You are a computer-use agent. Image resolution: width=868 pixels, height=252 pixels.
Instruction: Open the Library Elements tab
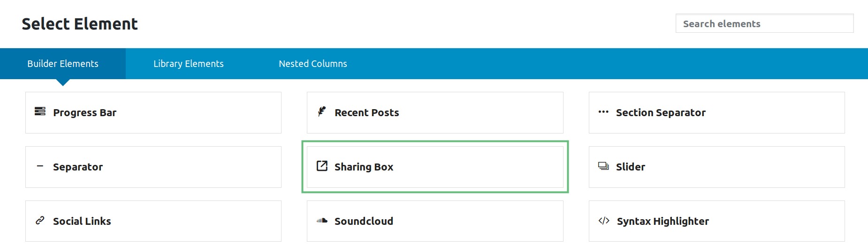point(189,64)
